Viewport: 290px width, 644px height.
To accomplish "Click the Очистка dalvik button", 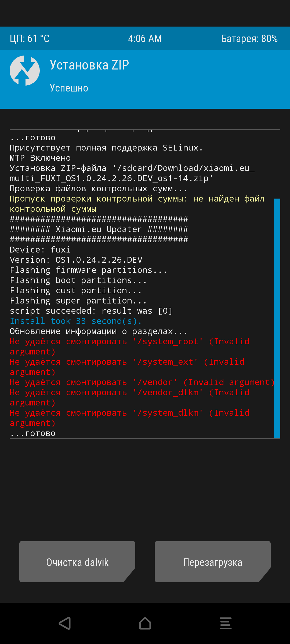I will click(77, 562).
